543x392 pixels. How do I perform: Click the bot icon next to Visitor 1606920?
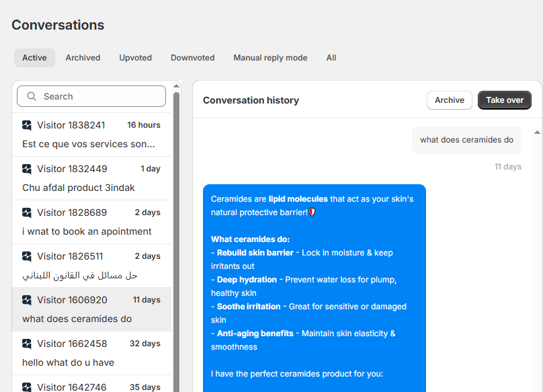(x=27, y=300)
